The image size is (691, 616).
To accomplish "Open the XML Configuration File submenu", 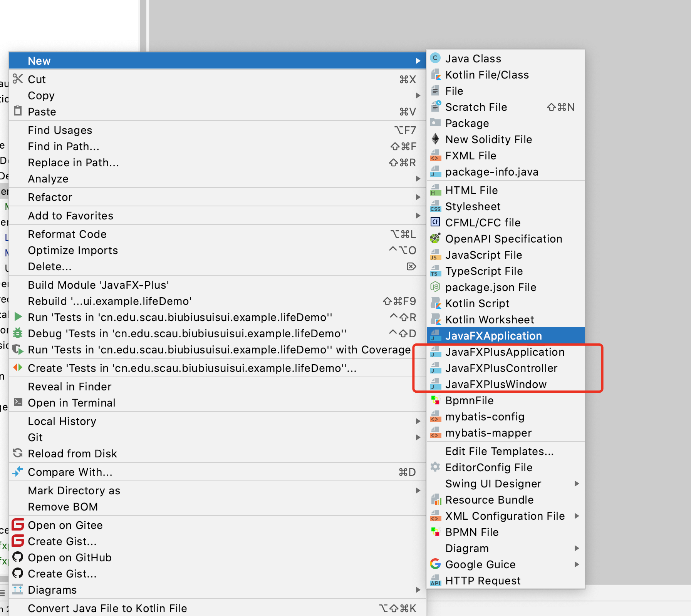I will (x=576, y=516).
